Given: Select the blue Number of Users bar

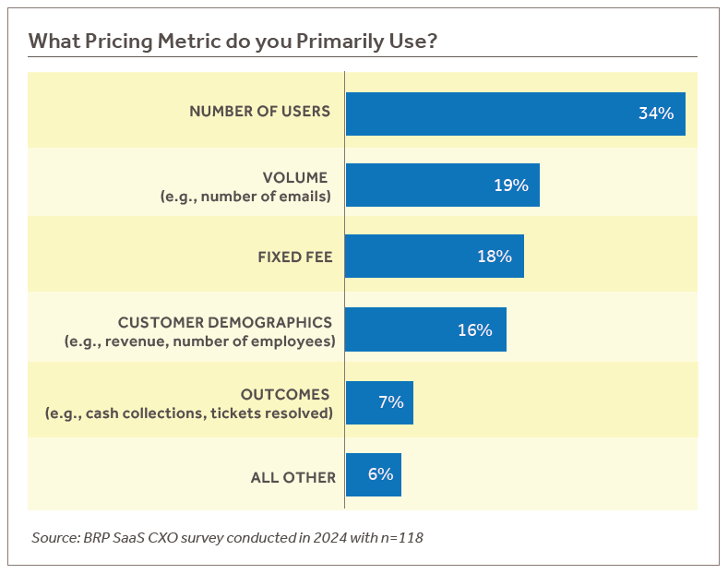Looking at the screenshot, I should click(489, 114).
